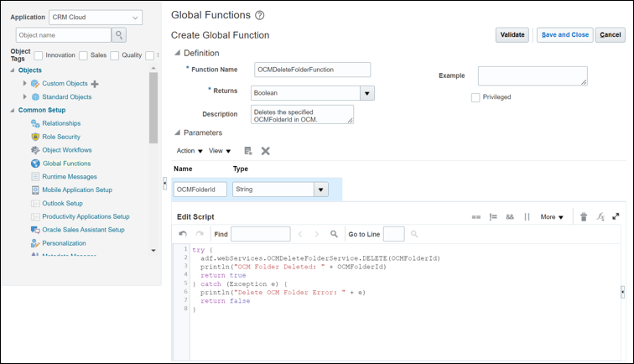634x364 pixels.
Task: Click the Runtime Messages icon
Action: [x=35, y=177]
